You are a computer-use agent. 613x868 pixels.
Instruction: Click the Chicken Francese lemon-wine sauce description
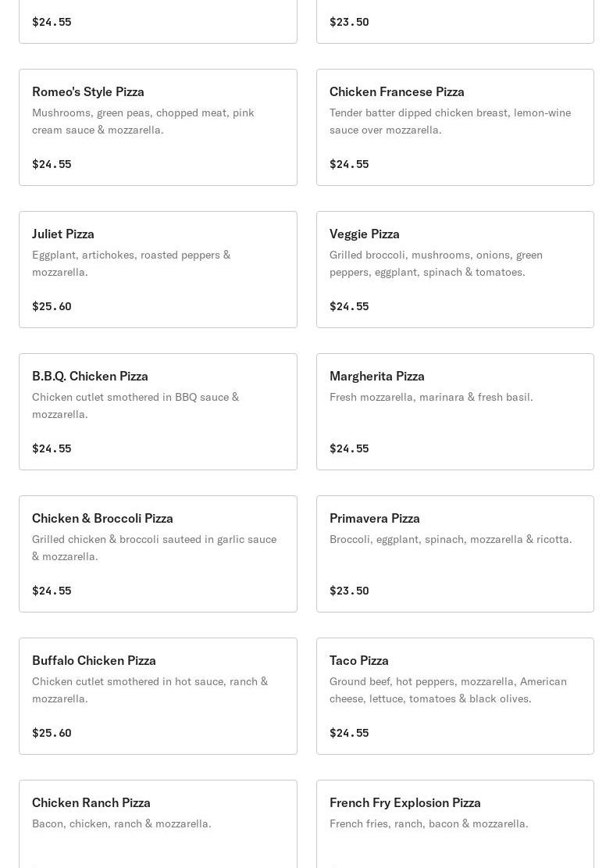tap(450, 121)
